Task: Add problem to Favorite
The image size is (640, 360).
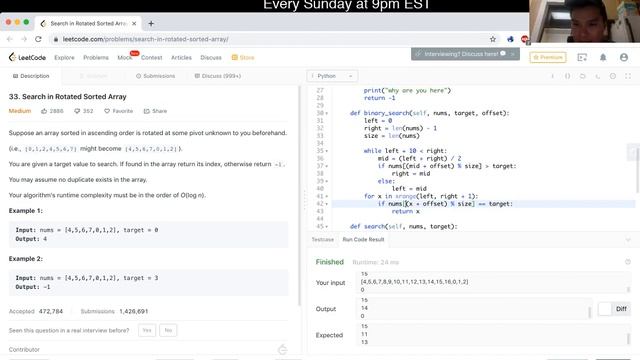Action: (x=118, y=111)
